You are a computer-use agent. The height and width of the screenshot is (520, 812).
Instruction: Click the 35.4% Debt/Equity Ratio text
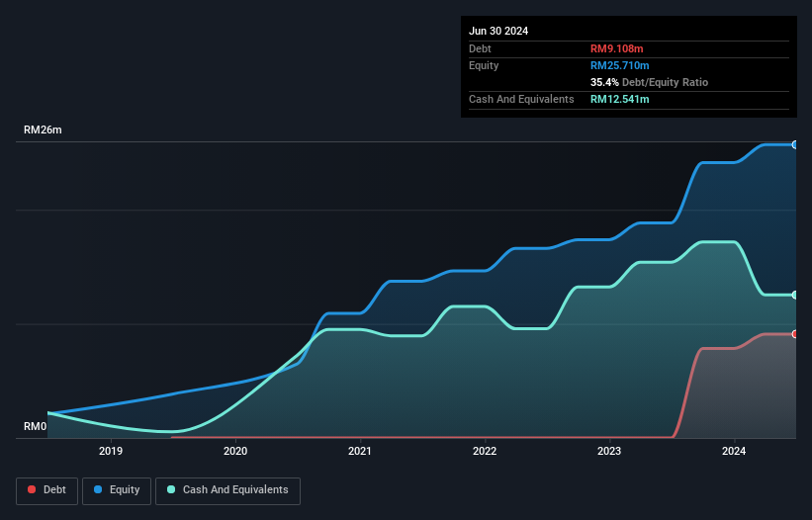[650, 82]
